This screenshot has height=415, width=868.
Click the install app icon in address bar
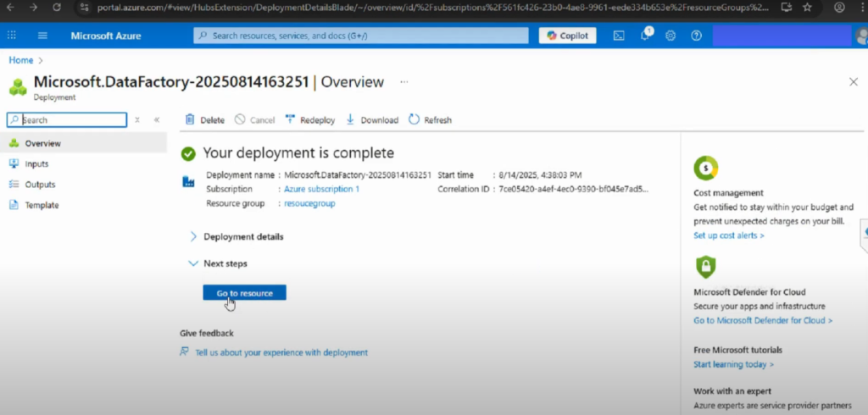click(x=786, y=7)
